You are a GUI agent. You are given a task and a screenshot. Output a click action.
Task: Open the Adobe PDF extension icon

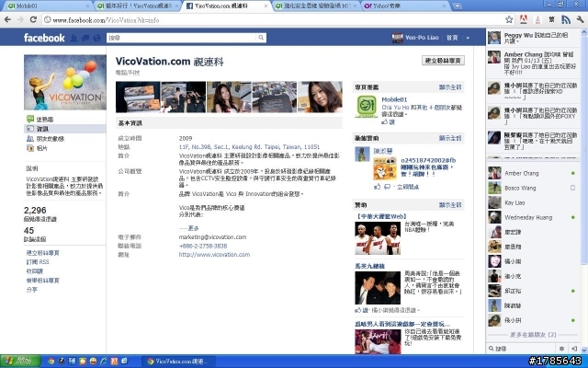pos(524,19)
